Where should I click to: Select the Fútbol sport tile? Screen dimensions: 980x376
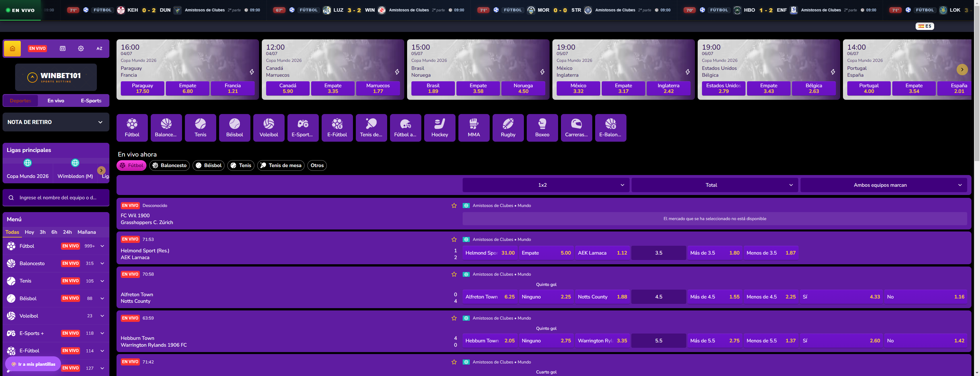point(132,128)
